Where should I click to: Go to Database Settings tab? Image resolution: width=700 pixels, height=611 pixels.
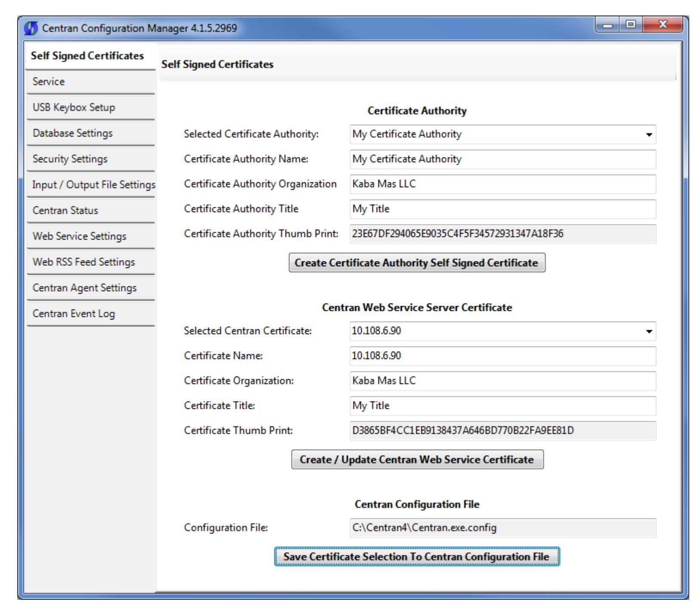pos(91,133)
